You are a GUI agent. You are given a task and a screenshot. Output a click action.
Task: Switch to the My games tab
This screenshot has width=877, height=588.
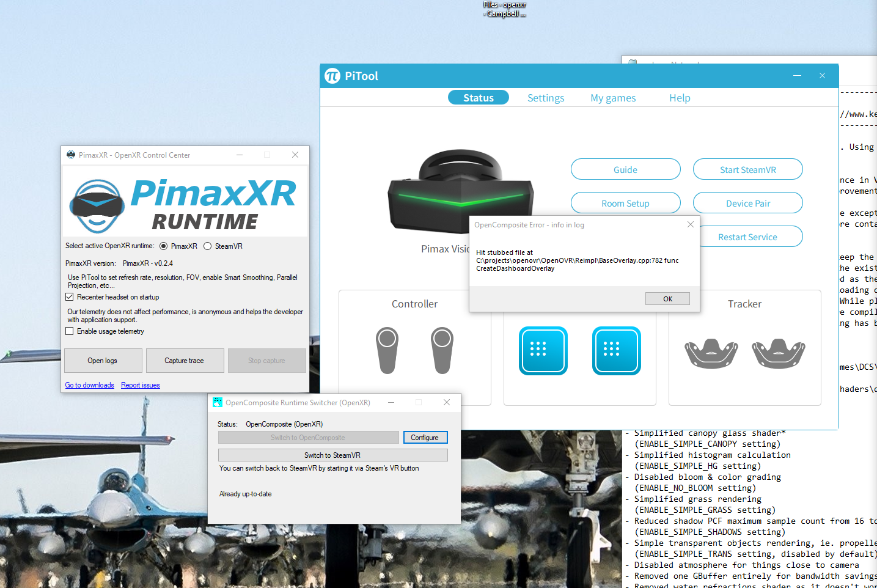[613, 98]
